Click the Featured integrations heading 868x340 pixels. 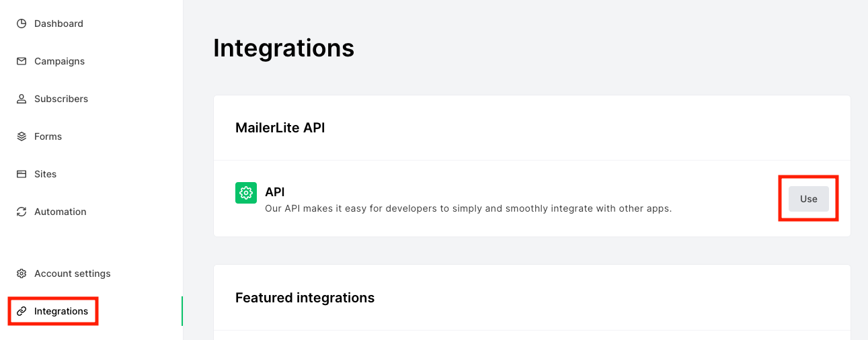point(305,298)
